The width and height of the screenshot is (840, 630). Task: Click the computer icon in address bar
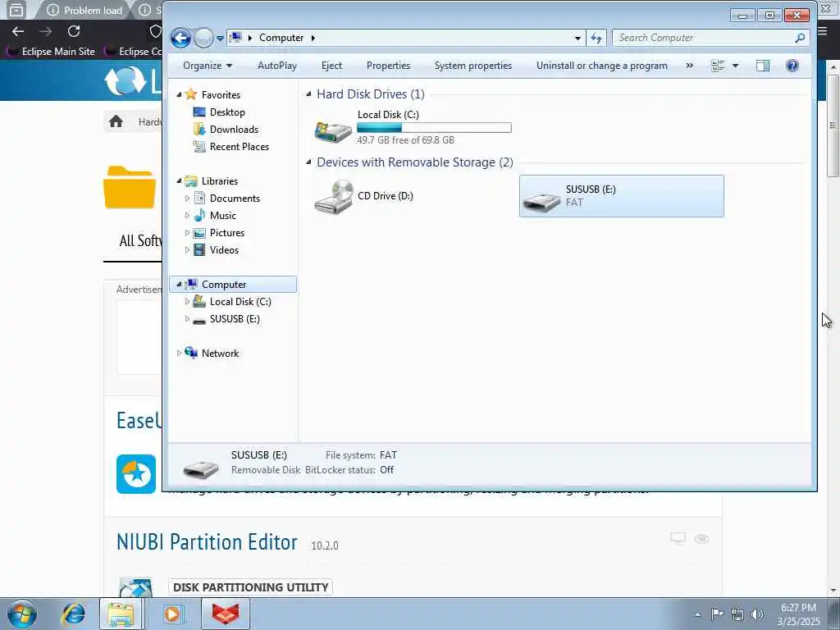click(235, 38)
